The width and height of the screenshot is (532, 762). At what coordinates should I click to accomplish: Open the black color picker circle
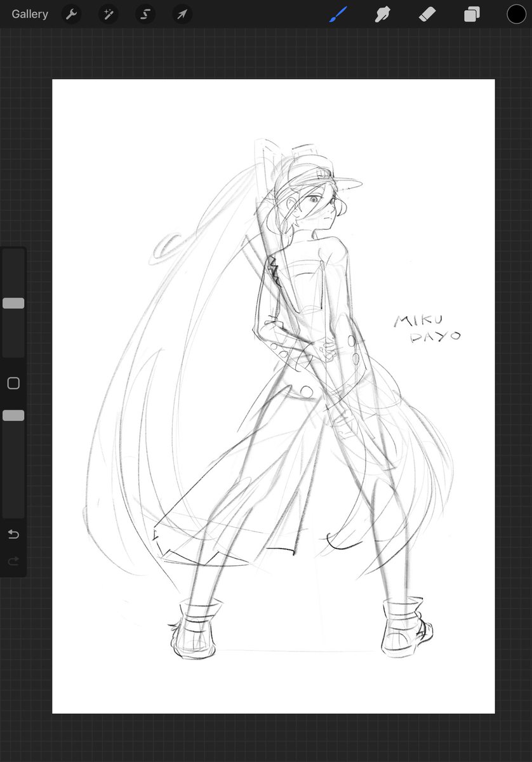[x=516, y=14]
